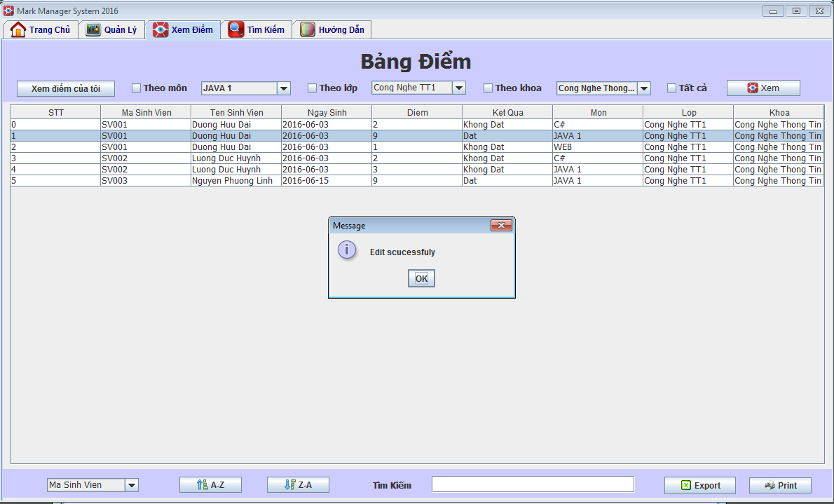Click the magnifier icon on Tìm Kiếm tab
Viewport: 834px width, 504px height.
234,29
